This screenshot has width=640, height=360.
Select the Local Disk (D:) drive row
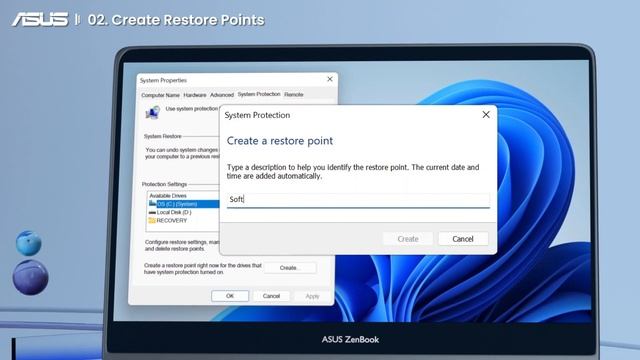pos(183,212)
